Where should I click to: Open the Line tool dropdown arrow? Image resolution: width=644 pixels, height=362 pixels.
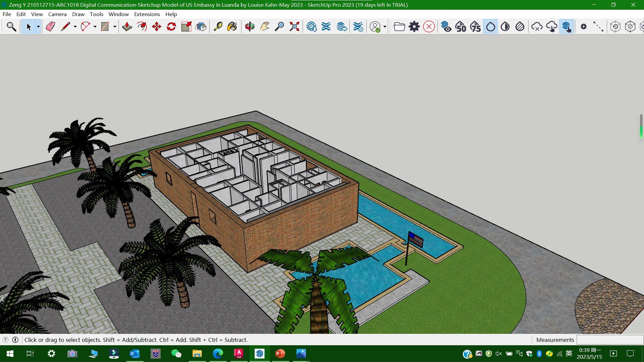click(x=75, y=26)
